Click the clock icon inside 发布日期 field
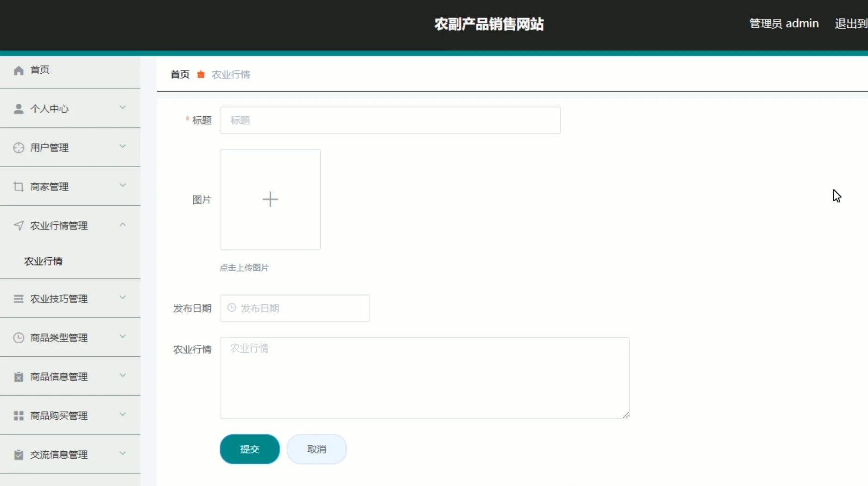The width and height of the screenshot is (868, 486). [x=231, y=308]
